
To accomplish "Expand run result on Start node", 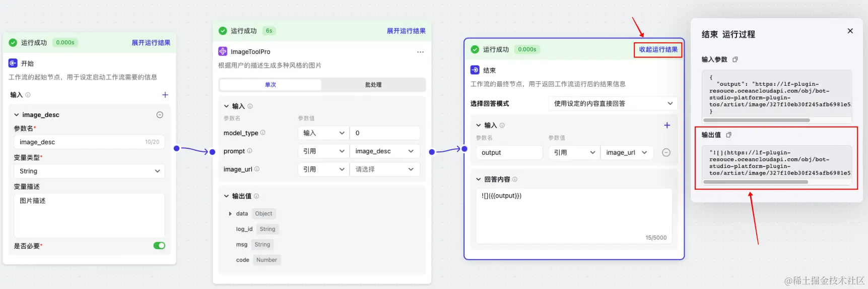I will (x=151, y=43).
